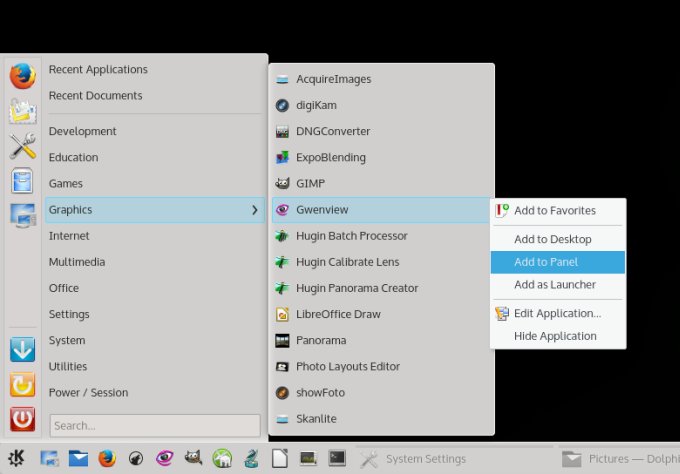This screenshot has width=680, height=474.
Task: Open Power / Session menu
Action: tap(155, 392)
